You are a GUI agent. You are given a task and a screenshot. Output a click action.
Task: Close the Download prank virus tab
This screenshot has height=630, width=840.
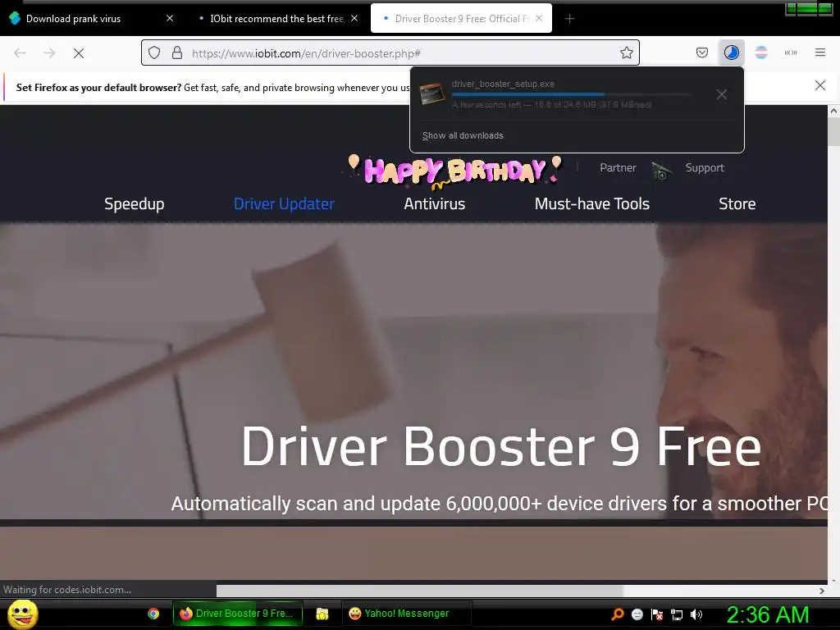coord(170,18)
